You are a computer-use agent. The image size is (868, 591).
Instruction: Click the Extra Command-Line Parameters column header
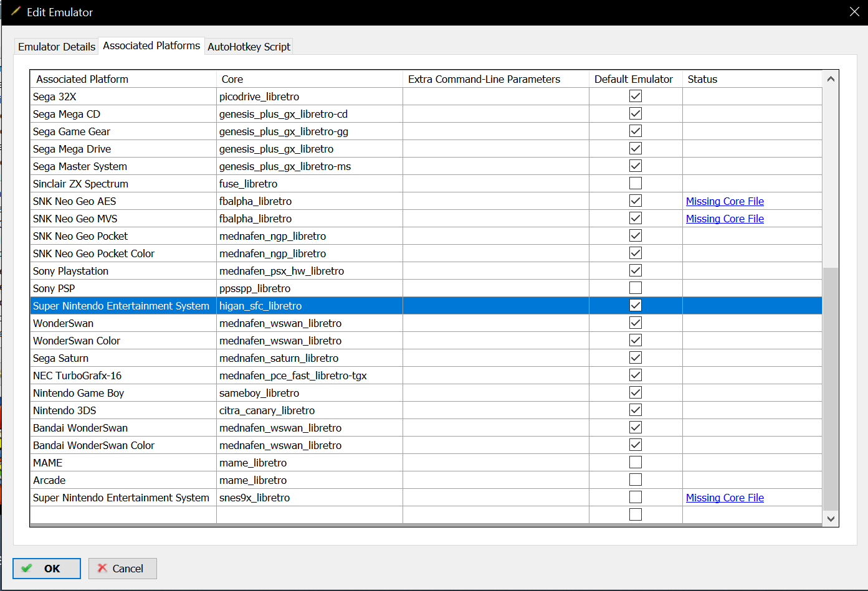(496, 79)
